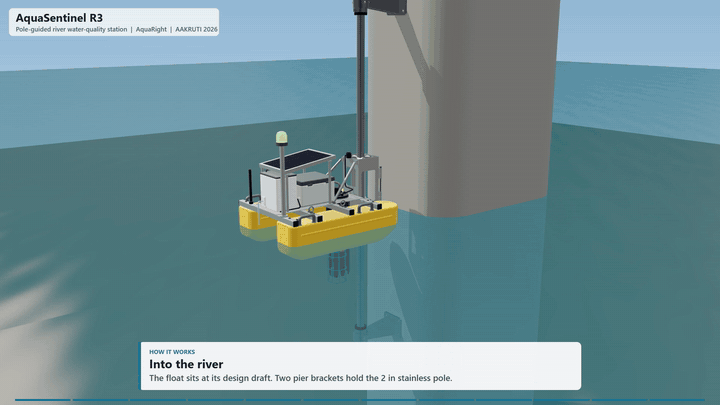Click the AquaSentinel R3 title
This screenshot has height=405, width=720.
point(59,18)
